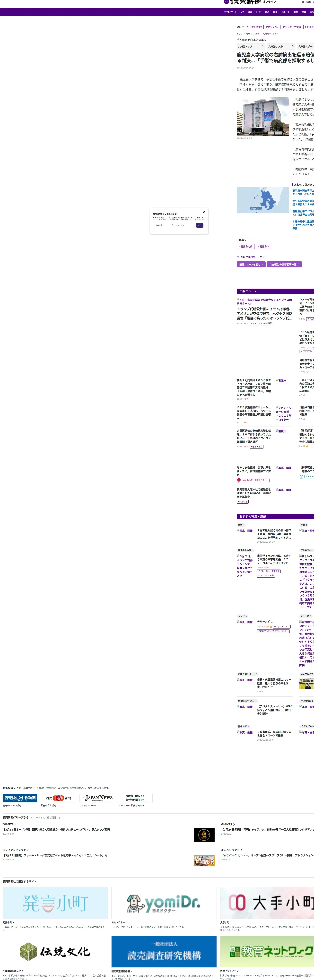Click the 地域 breadcrumb link
Viewport: 314px width, 980px height.
[248, 34]
